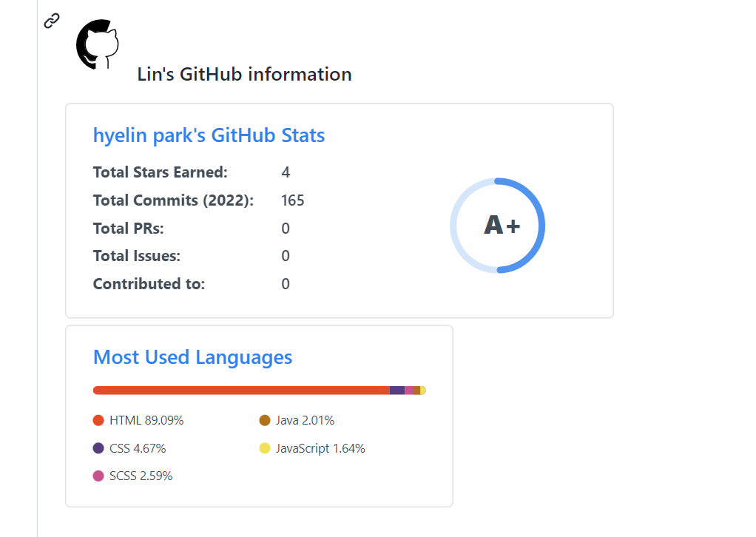This screenshot has height=537, width=756.
Task: Open Most Used Languages card title
Action: (x=192, y=357)
